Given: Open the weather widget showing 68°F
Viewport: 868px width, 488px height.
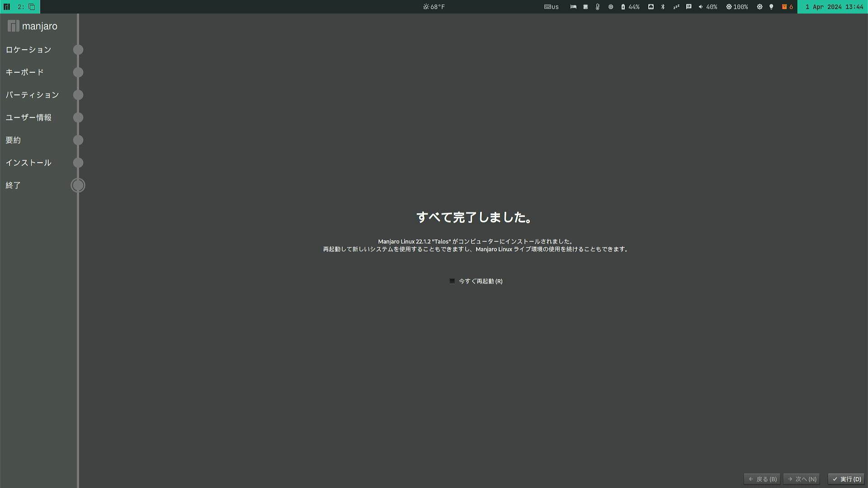Looking at the screenshot, I should pyautogui.click(x=434, y=7).
